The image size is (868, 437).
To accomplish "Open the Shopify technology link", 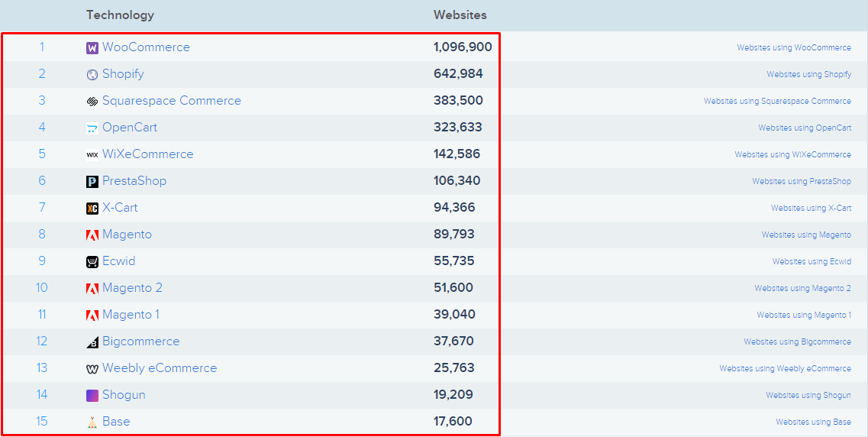I will pyautogui.click(x=123, y=73).
